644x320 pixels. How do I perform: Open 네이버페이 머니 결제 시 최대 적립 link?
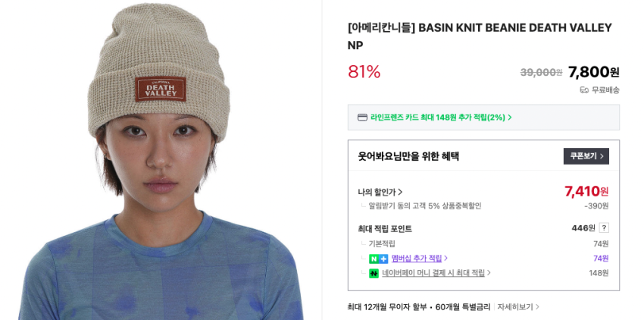pos(436,273)
